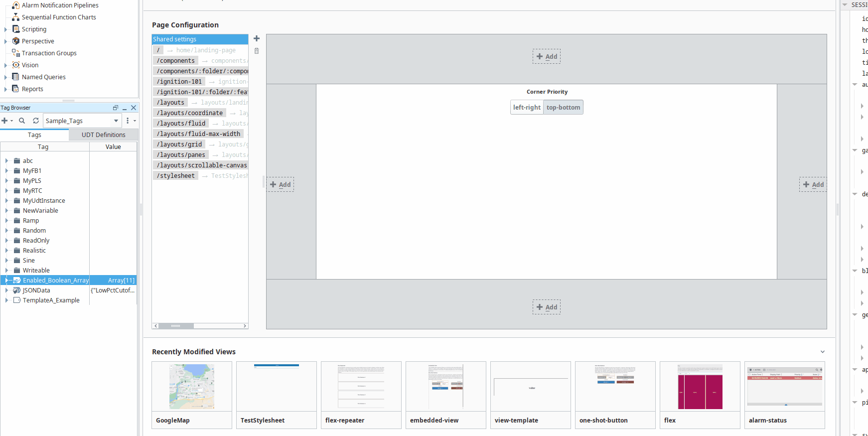
Task: Add a right dock view
Action: click(813, 184)
